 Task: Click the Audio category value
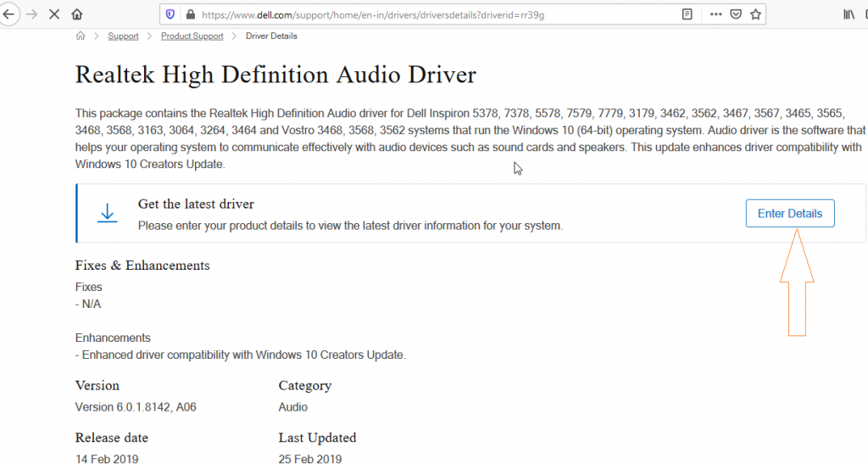[x=292, y=407]
